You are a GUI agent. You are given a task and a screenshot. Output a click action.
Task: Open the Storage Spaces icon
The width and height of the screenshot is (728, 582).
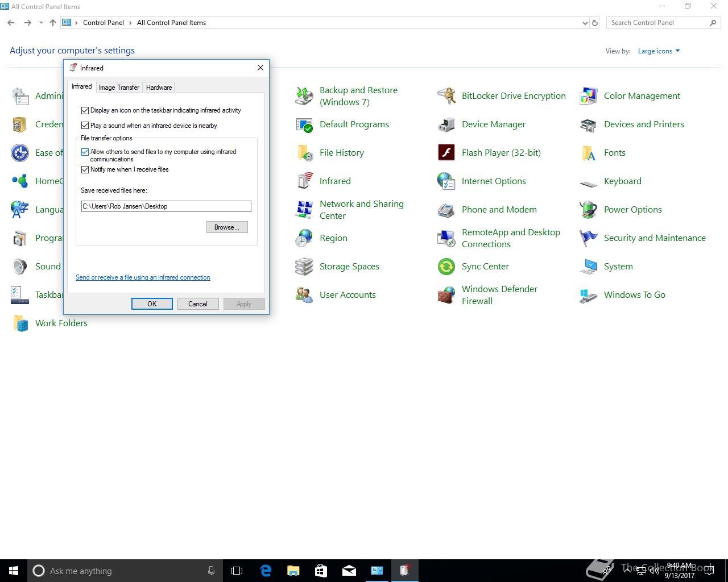(x=304, y=267)
